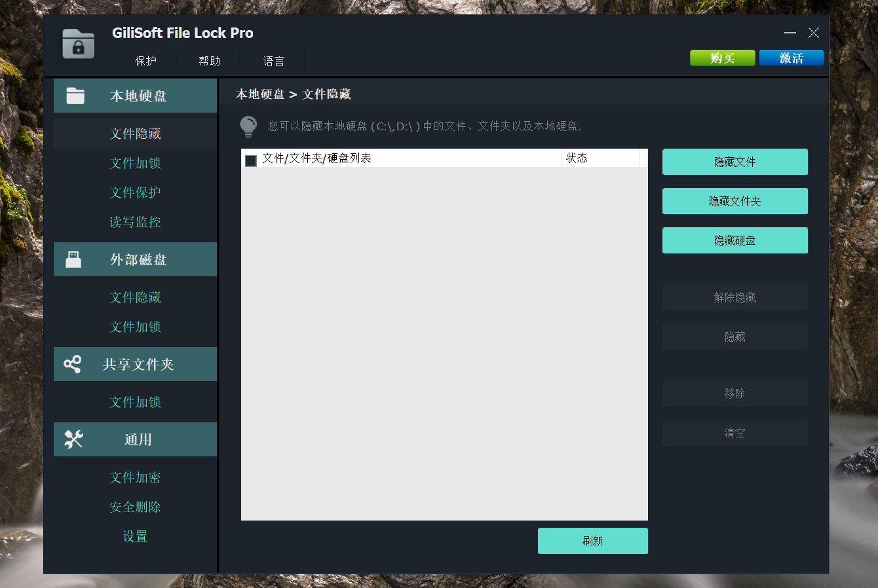Click the 状态 column header
The width and height of the screenshot is (878, 588).
tap(601, 158)
